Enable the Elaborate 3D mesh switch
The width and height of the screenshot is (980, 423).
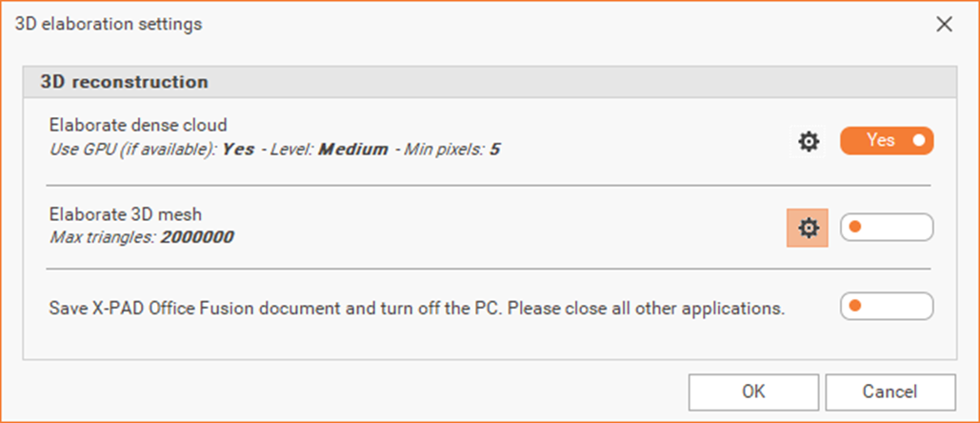click(x=886, y=228)
